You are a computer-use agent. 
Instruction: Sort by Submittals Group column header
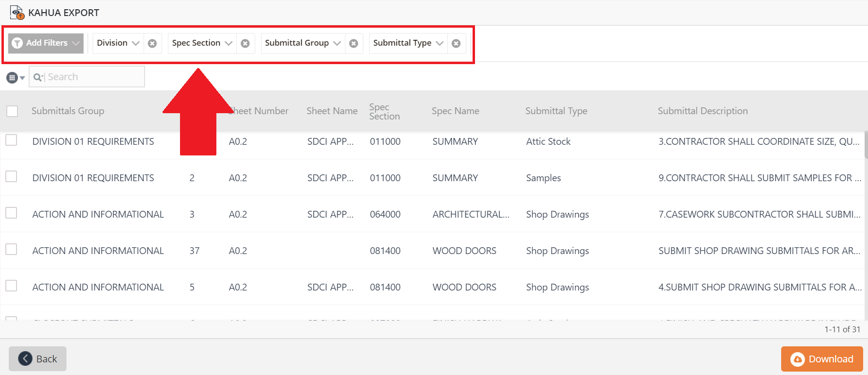68,111
